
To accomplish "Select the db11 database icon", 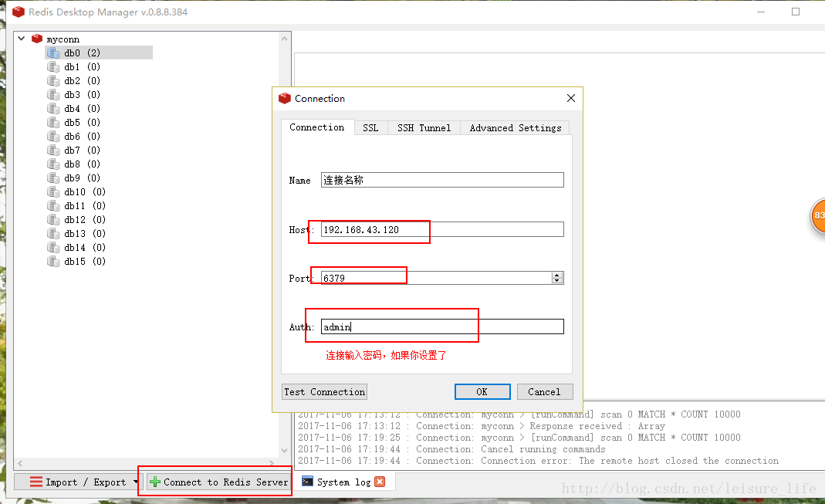I will [53, 206].
